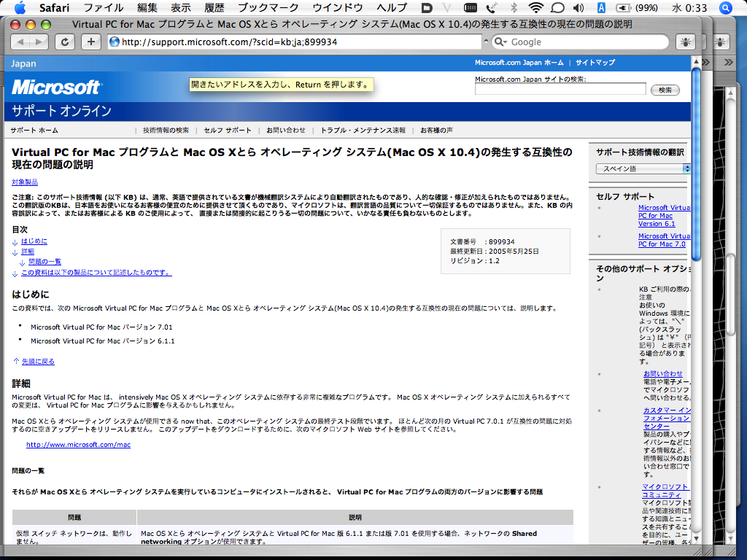This screenshot has width=747, height=560.
Task: Open the 履歴 menu
Action: point(214,7)
